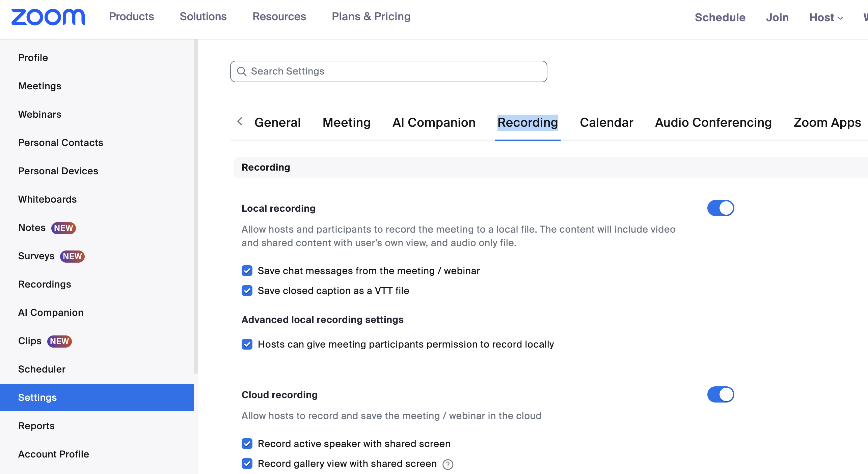The height and width of the screenshot is (474, 868).
Task: Click the NEW badge beside Clips
Action: pyautogui.click(x=59, y=341)
